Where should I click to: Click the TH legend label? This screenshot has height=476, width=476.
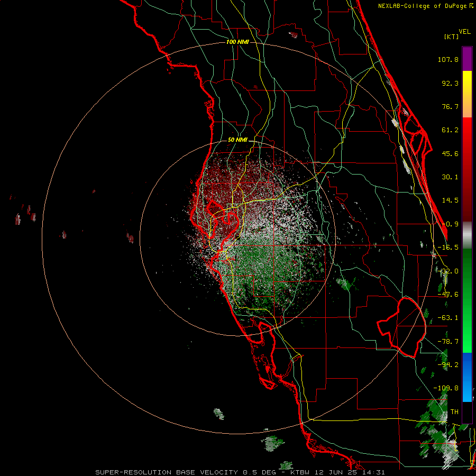click(x=454, y=411)
